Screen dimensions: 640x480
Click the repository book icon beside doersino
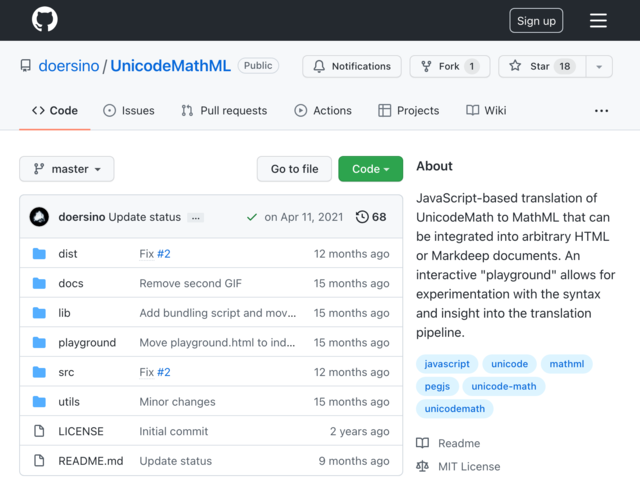pyautogui.click(x=26, y=66)
